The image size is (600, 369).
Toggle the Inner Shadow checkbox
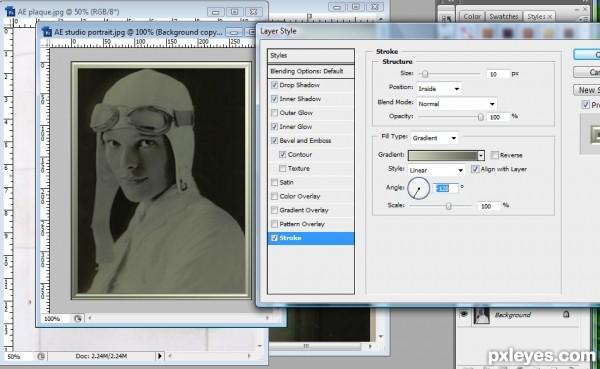274,99
